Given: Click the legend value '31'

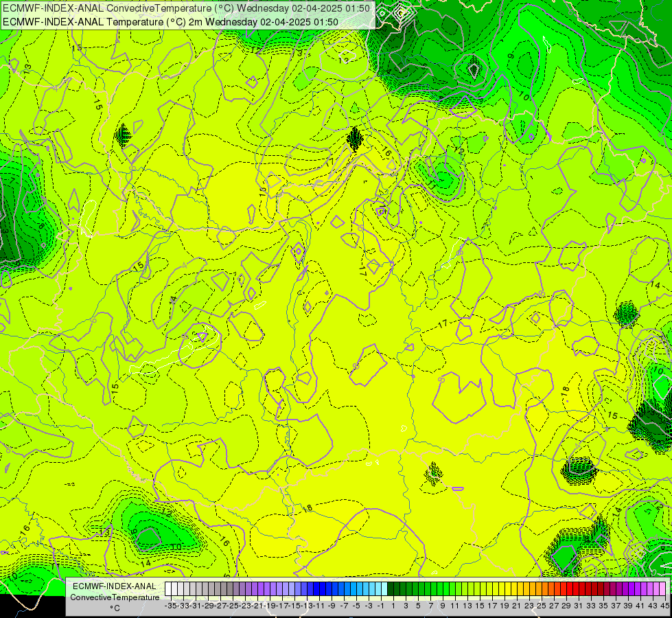Looking at the screenshot, I should pyautogui.click(x=579, y=606).
